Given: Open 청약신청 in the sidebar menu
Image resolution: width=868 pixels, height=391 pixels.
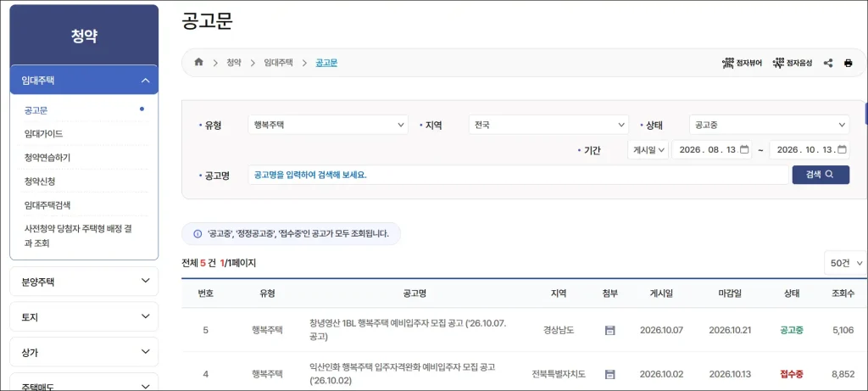Looking at the screenshot, I should [40, 182].
